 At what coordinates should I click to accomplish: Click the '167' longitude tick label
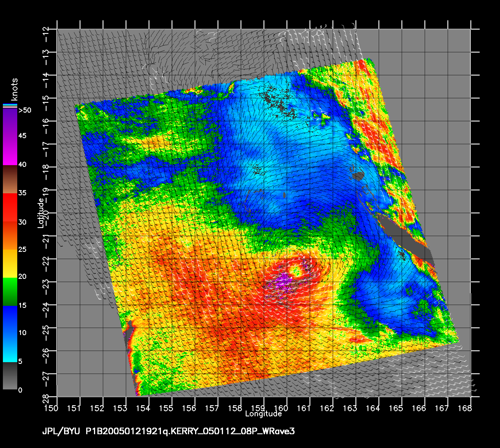442,408
